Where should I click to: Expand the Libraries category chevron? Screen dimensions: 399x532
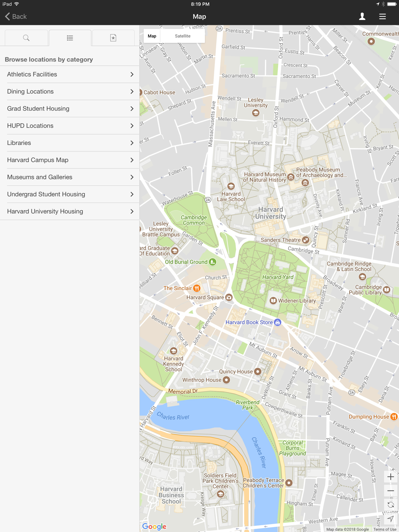(132, 143)
